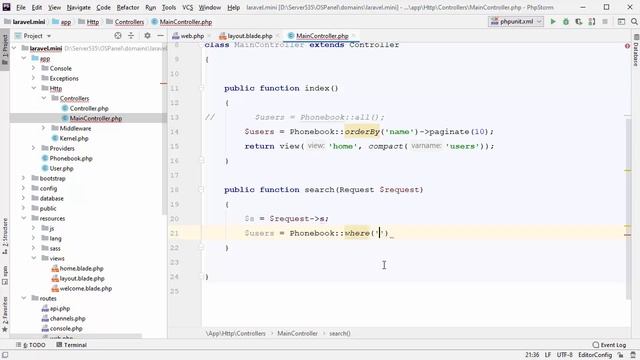Open the Terminal tool window

pyautogui.click(x=71, y=345)
